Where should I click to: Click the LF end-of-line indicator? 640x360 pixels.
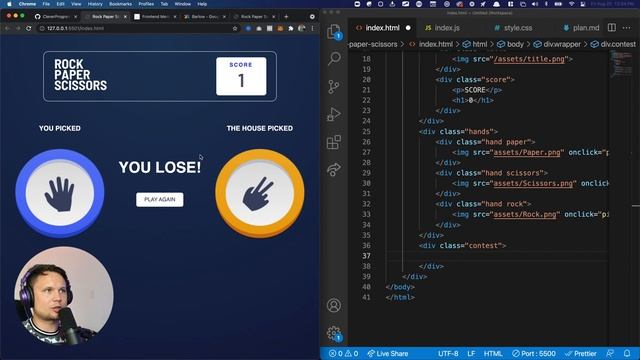coord(471,353)
